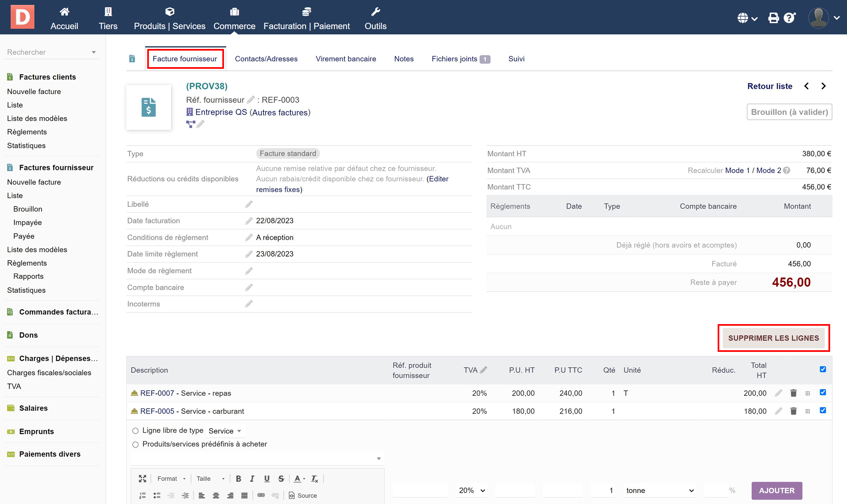This screenshot has width=847, height=504.
Task: Switch to the Virement bancaire tab
Action: pos(345,59)
